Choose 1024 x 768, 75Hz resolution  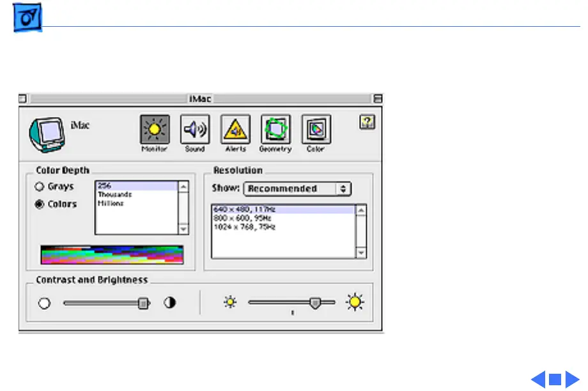point(284,227)
